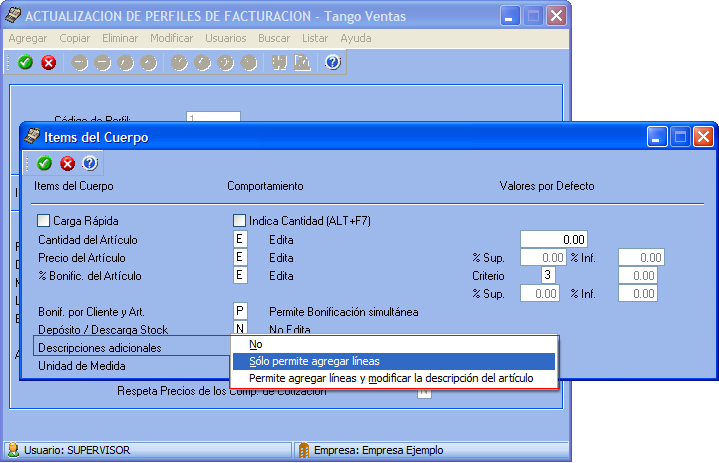Viewport: 719px width, 463px height.
Task: Click 'Empresa: Empresa Ejemplo' status text
Action: tap(378, 450)
